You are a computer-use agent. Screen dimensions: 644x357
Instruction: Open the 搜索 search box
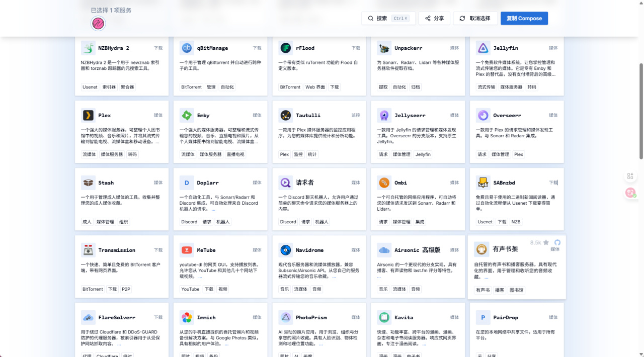pyautogui.click(x=388, y=18)
